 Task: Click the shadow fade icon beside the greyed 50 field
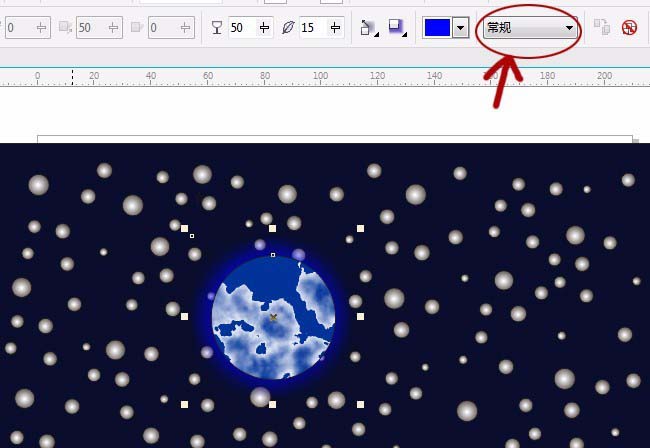65,27
